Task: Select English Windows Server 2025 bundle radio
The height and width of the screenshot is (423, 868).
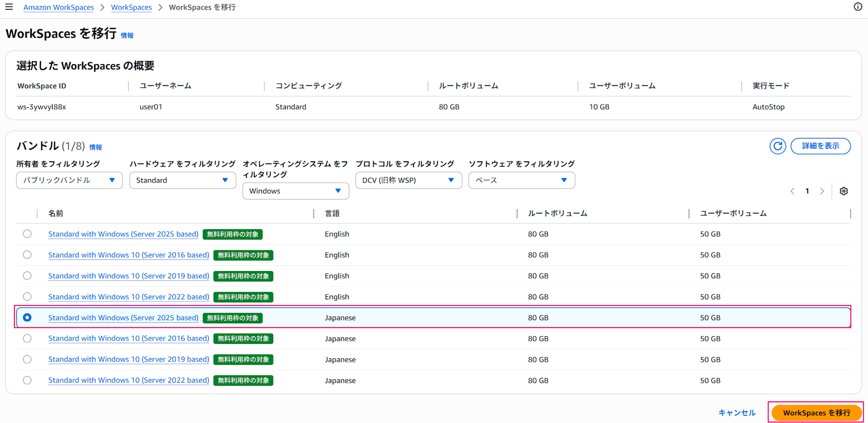Action: click(x=27, y=234)
